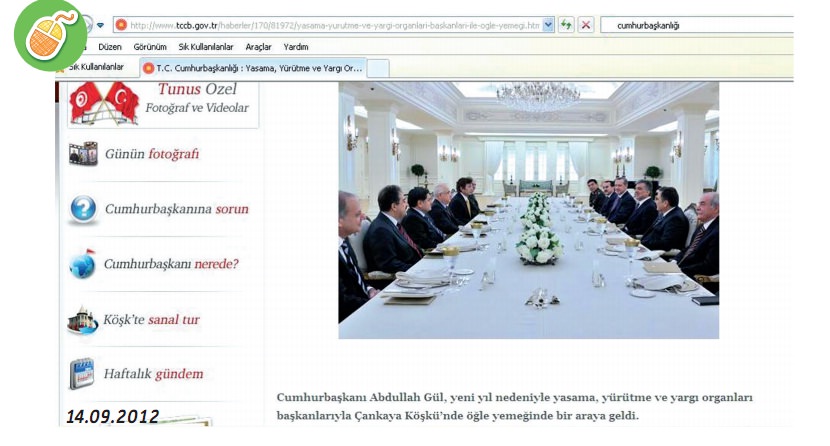Open the Düzen menu
The width and height of the screenshot is (830, 446).
pos(110,47)
